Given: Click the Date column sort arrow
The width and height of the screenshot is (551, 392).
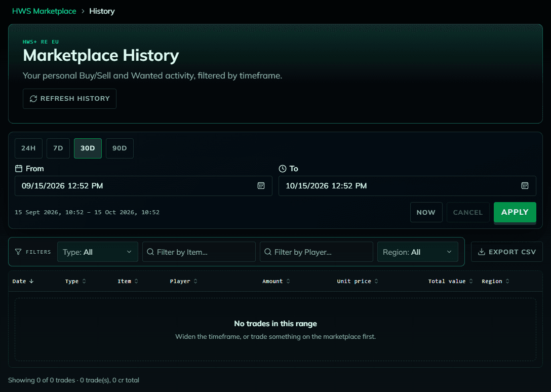Looking at the screenshot, I should [x=31, y=281].
